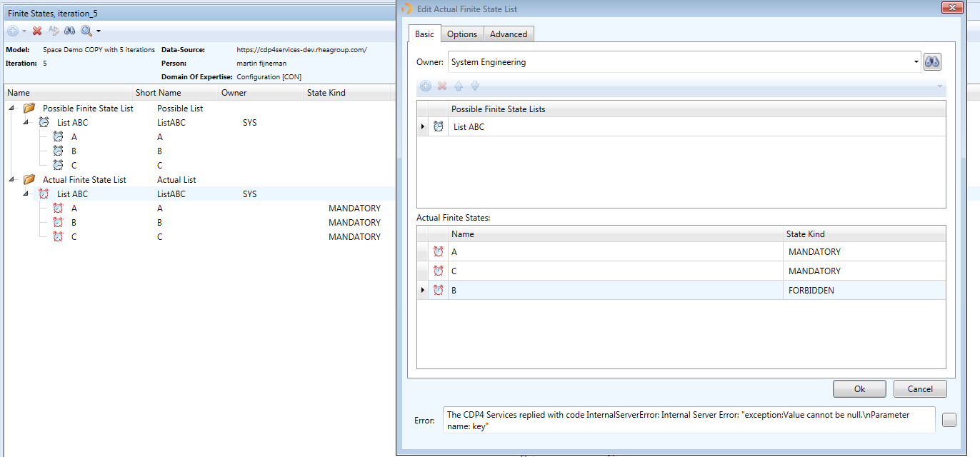The height and width of the screenshot is (457, 980).
Task: Open search with the binoculars toolbar icon
Action: coord(69,31)
